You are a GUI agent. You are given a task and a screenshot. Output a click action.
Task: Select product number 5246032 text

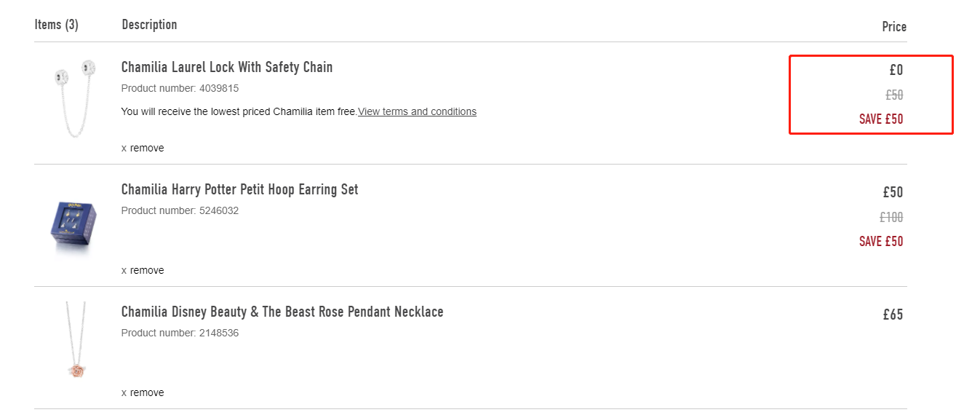pos(180,210)
